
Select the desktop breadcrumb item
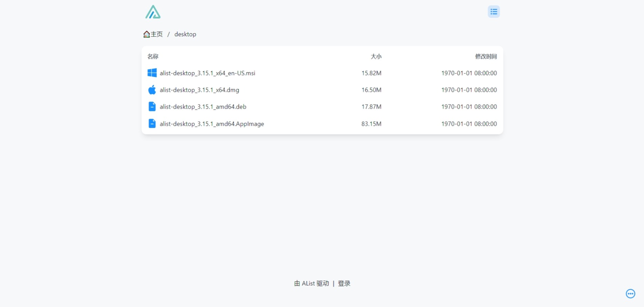pyautogui.click(x=185, y=34)
